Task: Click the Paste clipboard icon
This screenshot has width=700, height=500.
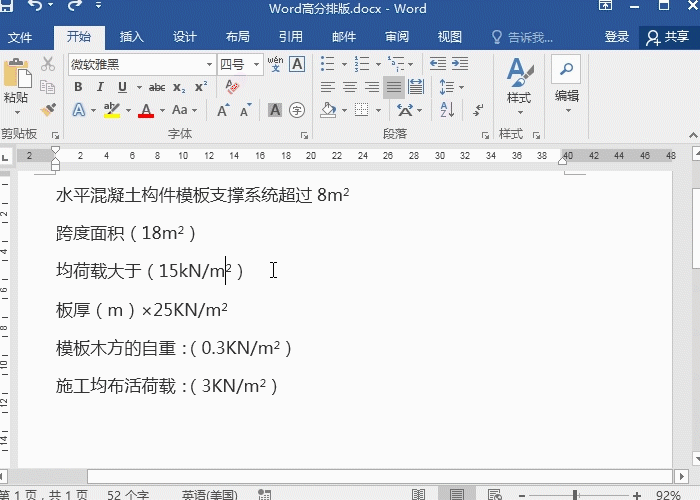Action: (x=17, y=73)
